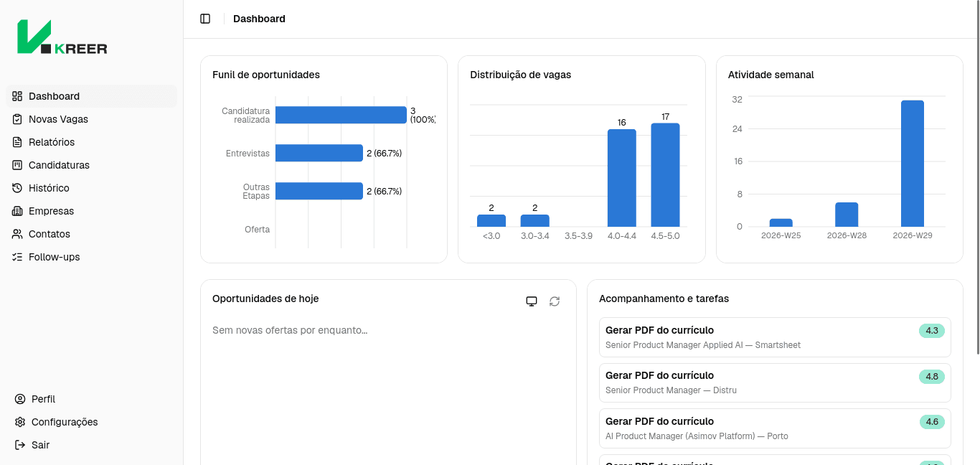Image resolution: width=980 pixels, height=465 pixels.
Task: Click the page vertical scrollbar
Action: (x=977, y=178)
